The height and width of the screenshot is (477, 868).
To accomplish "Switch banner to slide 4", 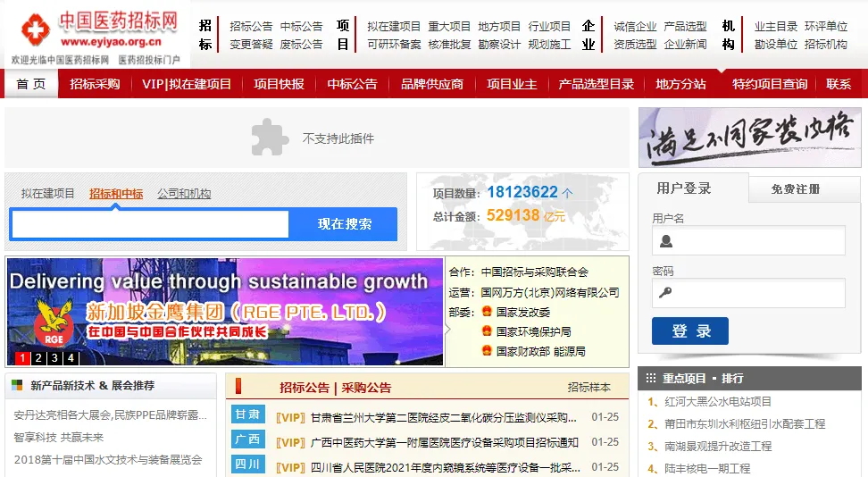I will pos(71,358).
